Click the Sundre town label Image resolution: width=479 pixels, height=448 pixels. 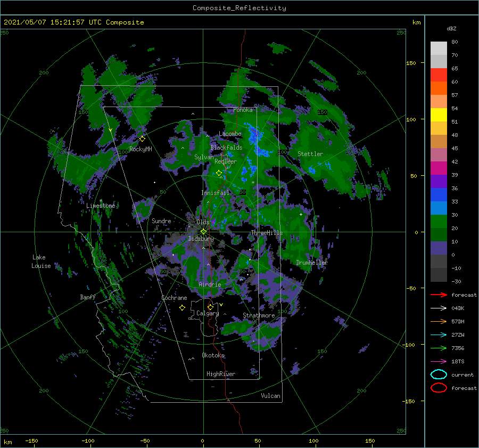pos(161,221)
